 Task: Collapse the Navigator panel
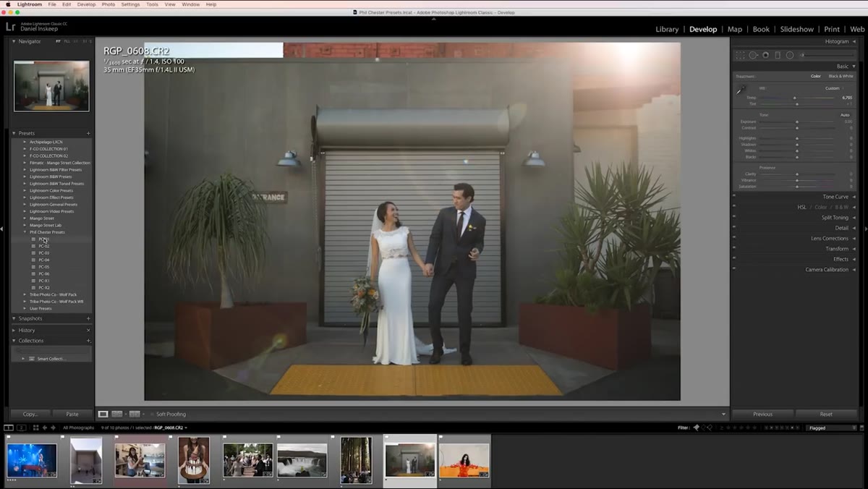(x=14, y=41)
